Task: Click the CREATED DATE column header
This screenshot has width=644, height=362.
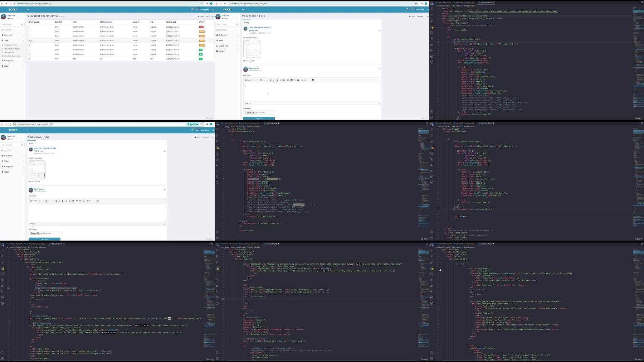Action: click(171, 22)
